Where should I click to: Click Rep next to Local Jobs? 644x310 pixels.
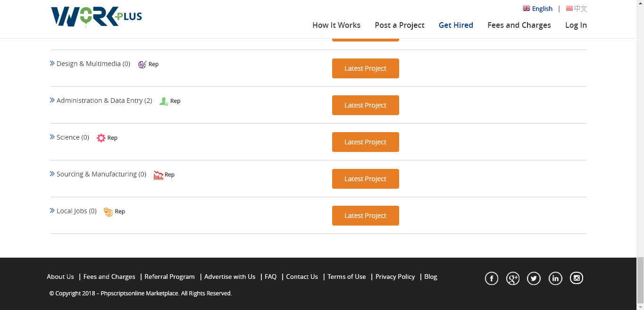[120, 211]
